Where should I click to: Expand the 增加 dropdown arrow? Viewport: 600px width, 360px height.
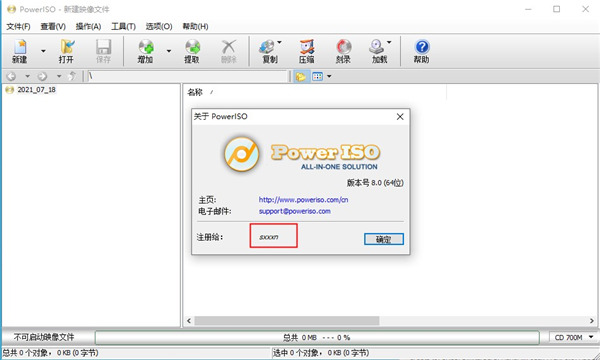[x=169, y=51]
